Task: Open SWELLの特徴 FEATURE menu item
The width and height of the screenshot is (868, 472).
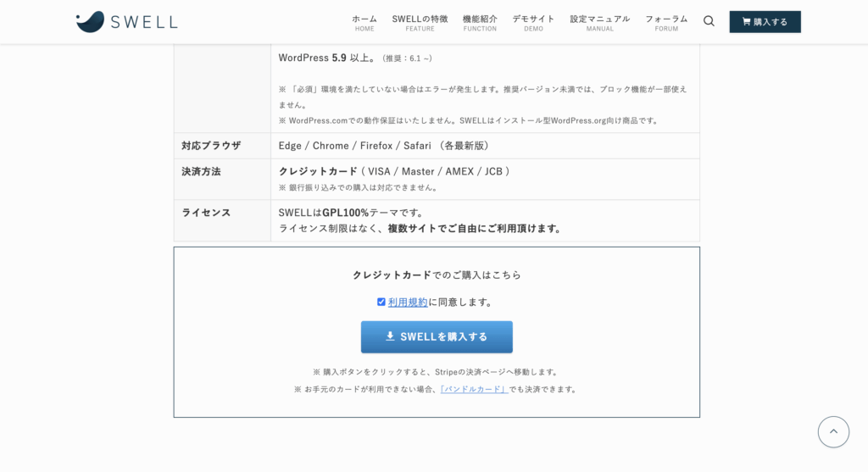Action: 420,22
